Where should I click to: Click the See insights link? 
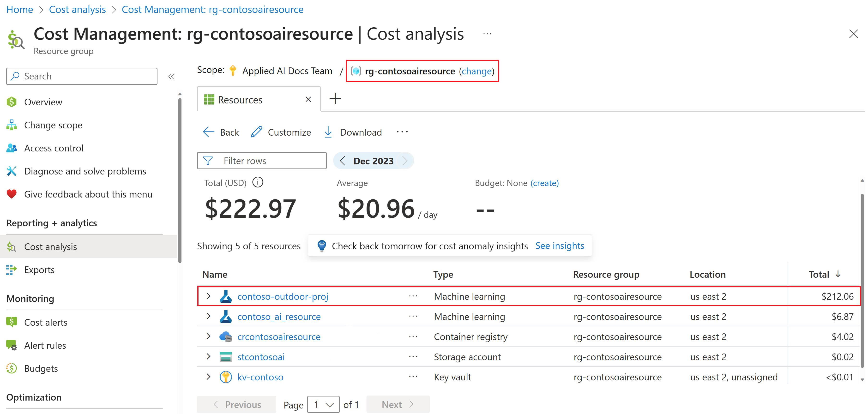point(560,246)
